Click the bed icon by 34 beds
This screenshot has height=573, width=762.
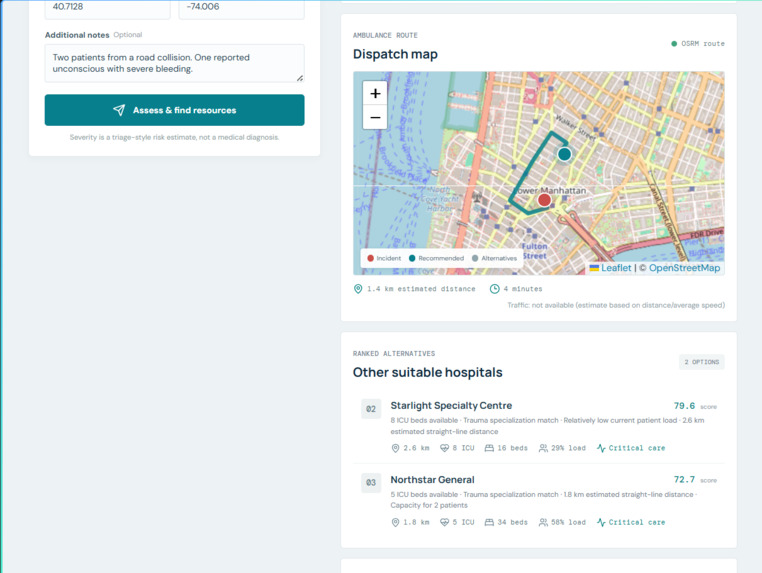489,522
